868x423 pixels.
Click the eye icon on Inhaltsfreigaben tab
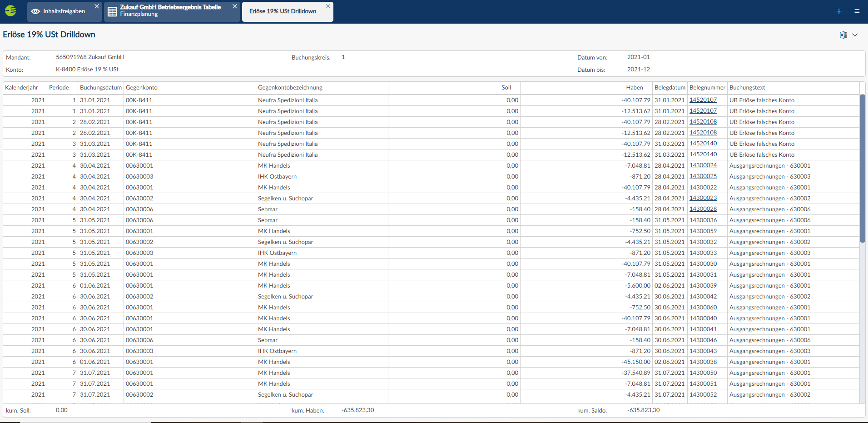tap(35, 11)
